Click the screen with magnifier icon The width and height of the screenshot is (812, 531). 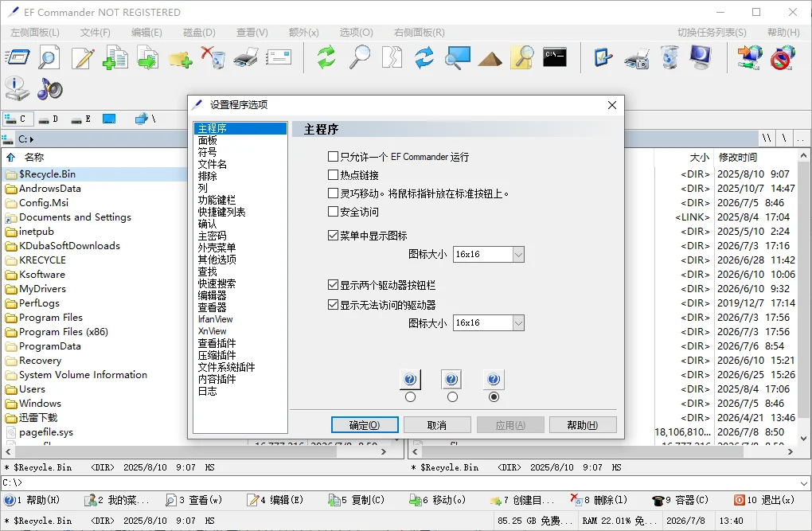tap(458, 57)
